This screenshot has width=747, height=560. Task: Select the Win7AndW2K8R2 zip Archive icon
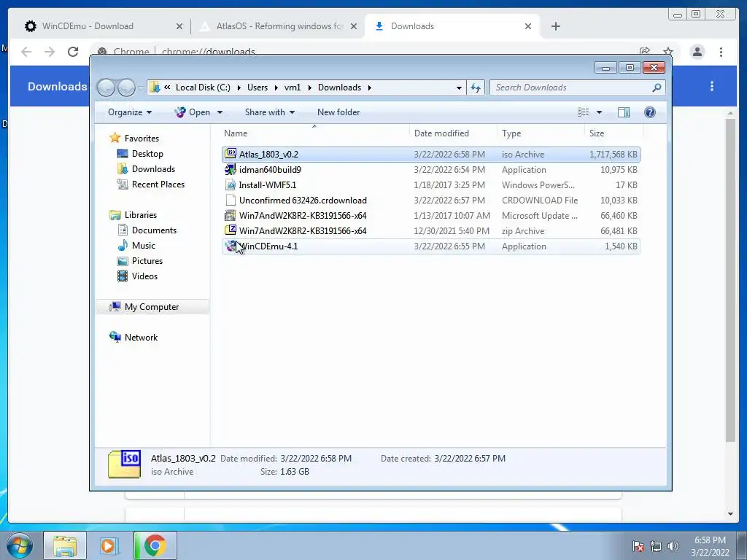[x=231, y=230]
